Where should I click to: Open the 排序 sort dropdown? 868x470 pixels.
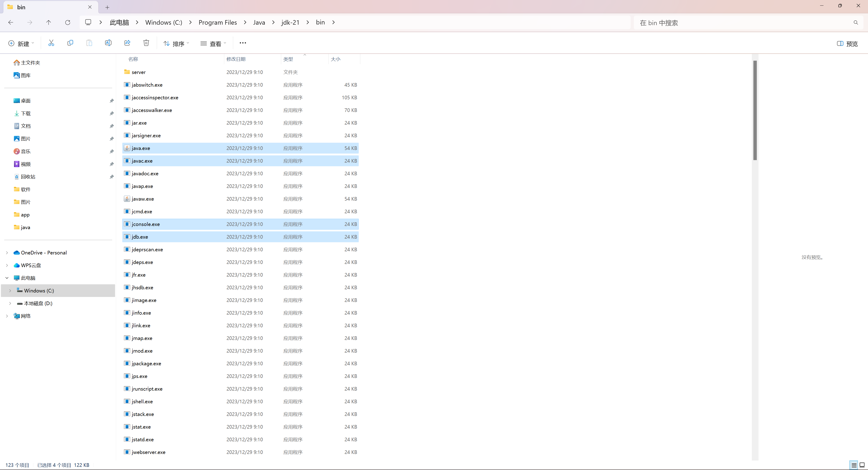pos(176,43)
